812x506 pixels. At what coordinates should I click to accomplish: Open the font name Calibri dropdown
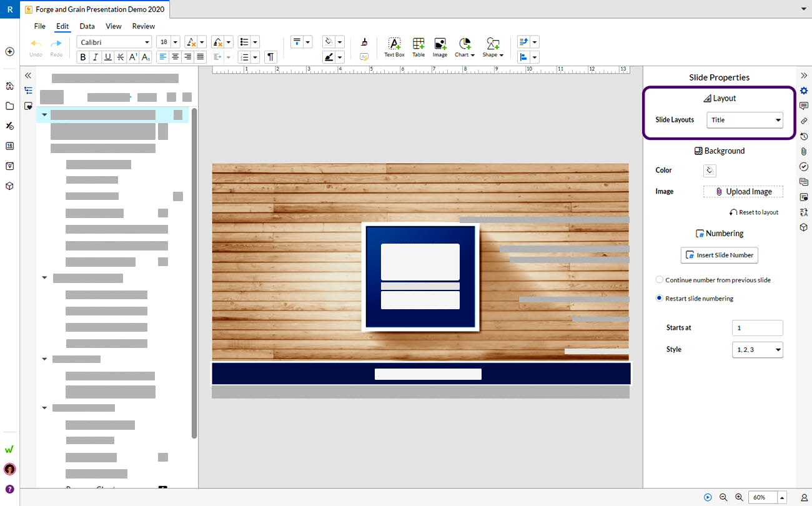pos(114,42)
